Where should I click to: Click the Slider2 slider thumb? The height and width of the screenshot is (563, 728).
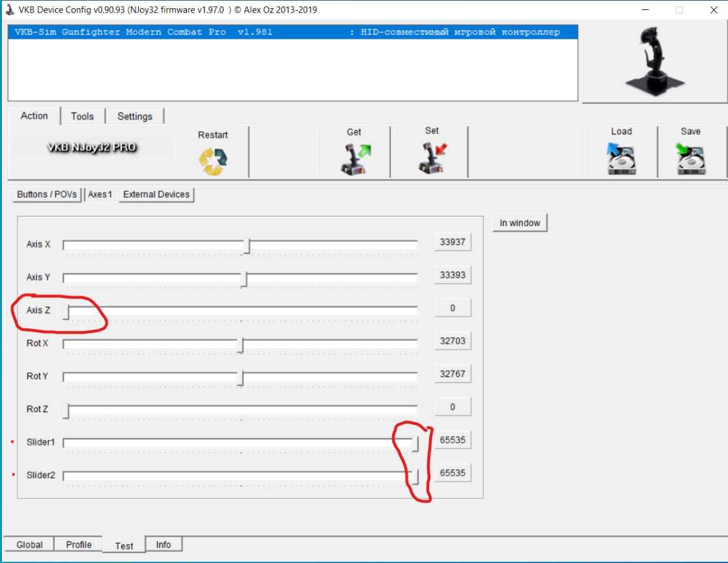tap(415, 477)
